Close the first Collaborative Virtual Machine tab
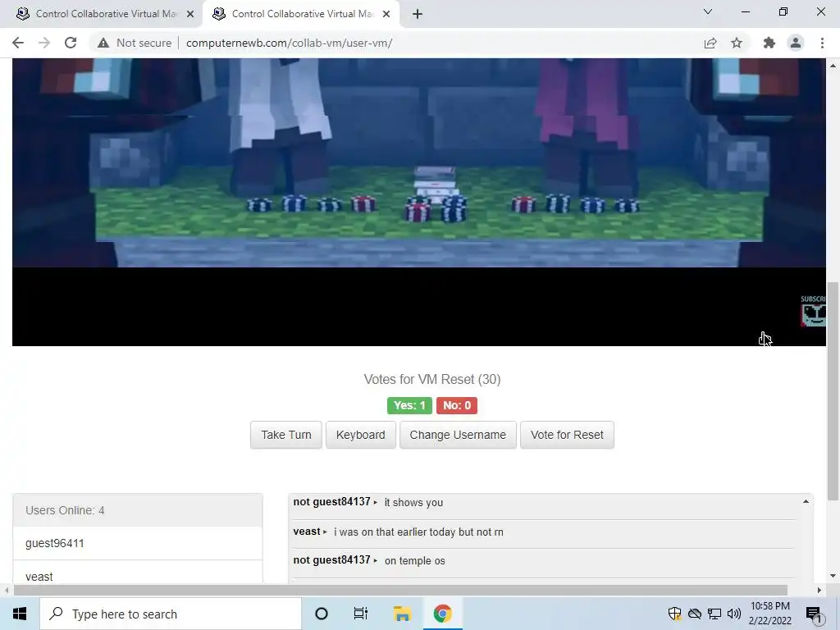840x630 pixels. 190,14
